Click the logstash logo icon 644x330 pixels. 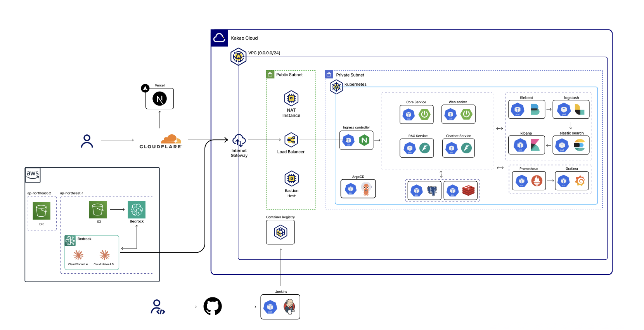pyautogui.click(x=580, y=109)
